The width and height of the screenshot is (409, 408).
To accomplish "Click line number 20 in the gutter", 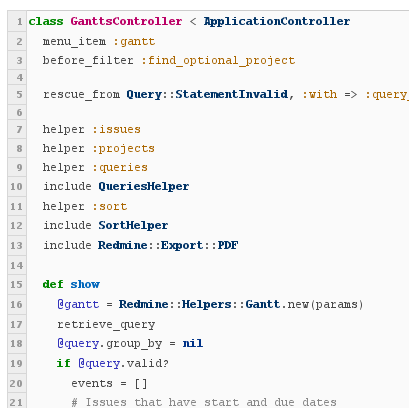I will click(x=16, y=384).
